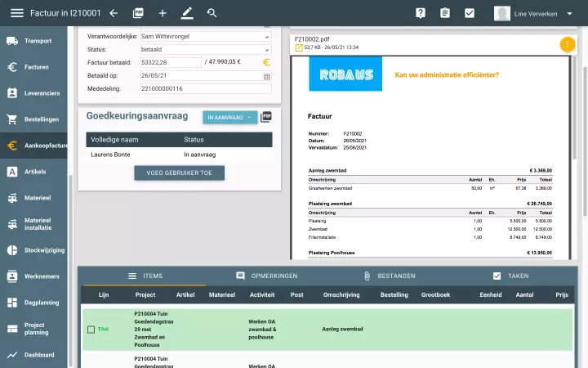
Task: Click the Betaald op date field
Action: 206,75
